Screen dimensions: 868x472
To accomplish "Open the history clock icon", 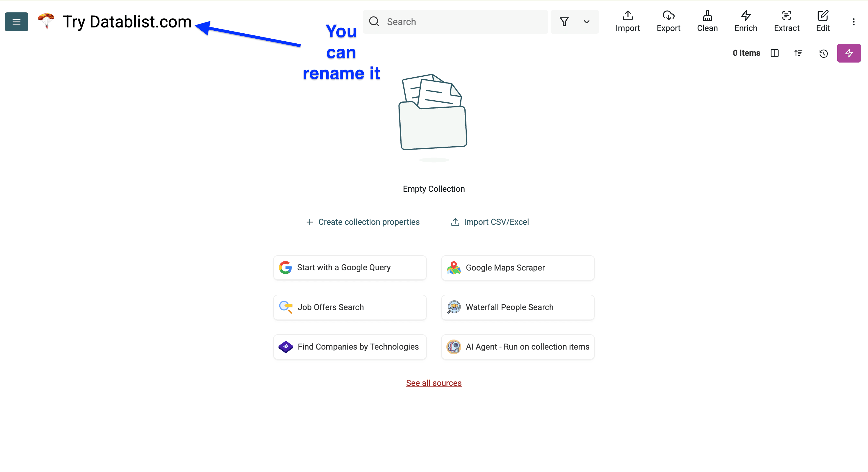I will pyautogui.click(x=823, y=53).
